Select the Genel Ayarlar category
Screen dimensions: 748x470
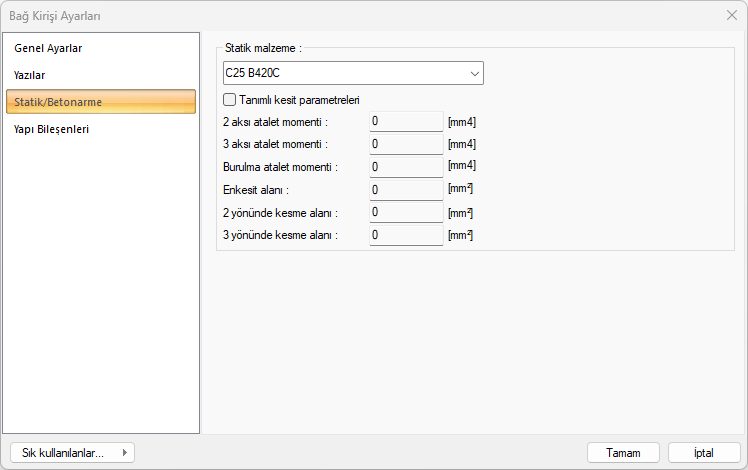tap(48, 48)
